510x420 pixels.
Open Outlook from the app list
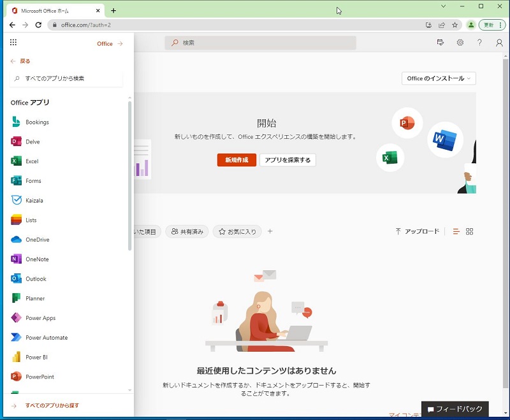pyautogui.click(x=36, y=279)
